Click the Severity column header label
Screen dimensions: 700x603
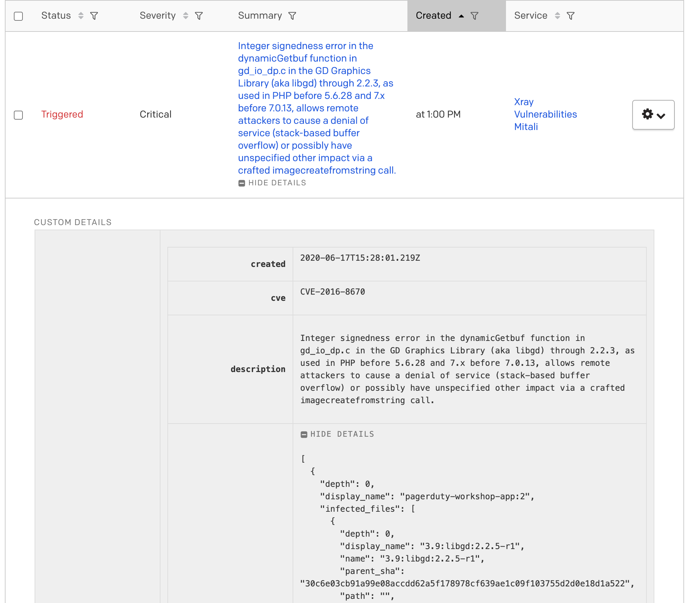(158, 16)
